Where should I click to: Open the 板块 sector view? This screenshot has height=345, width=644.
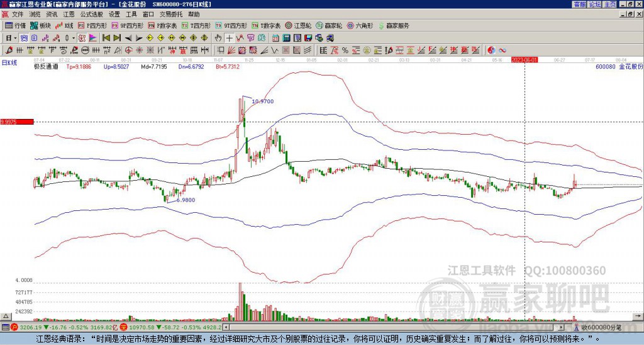tap(40, 25)
